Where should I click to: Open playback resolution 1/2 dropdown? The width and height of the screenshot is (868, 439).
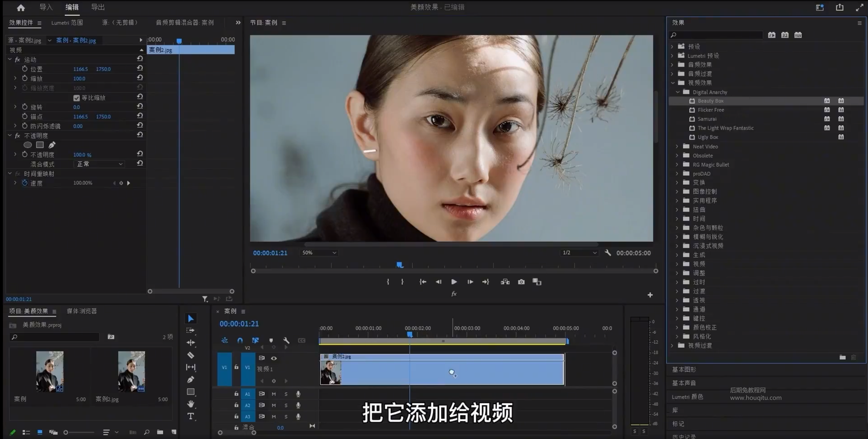pyautogui.click(x=579, y=253)
